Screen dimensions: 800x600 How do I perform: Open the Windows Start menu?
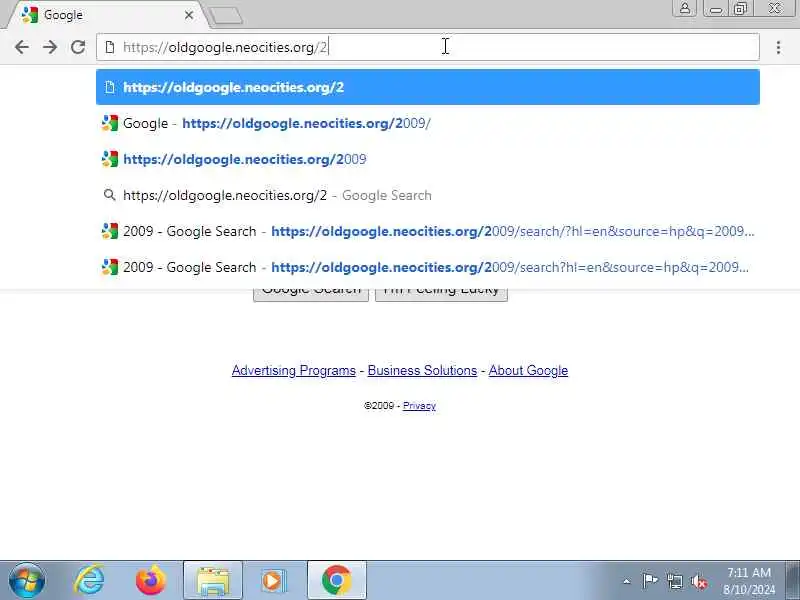pyautogui.click(x=27, y=581)
